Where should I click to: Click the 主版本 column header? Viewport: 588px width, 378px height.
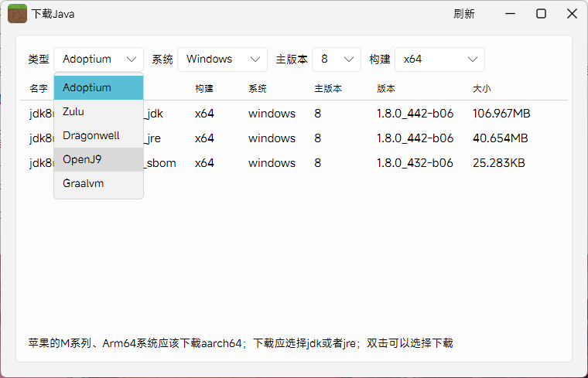(325, 89)
